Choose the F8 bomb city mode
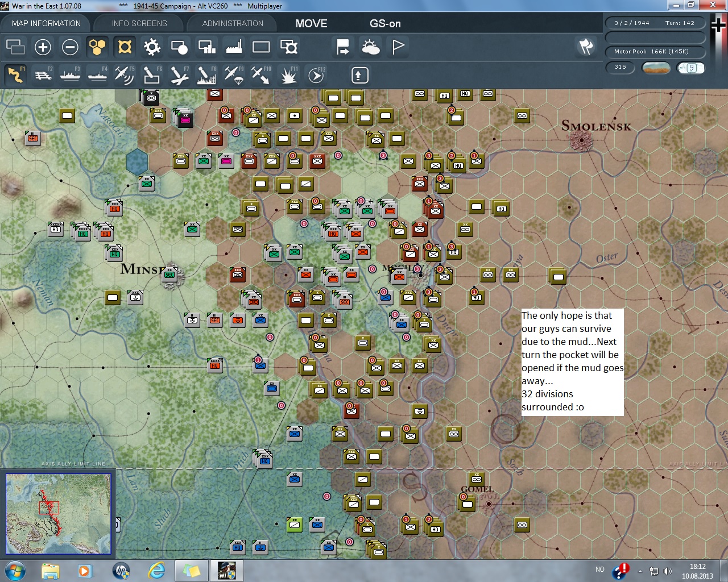The image size is (728, 582). [x=206, y=75]
